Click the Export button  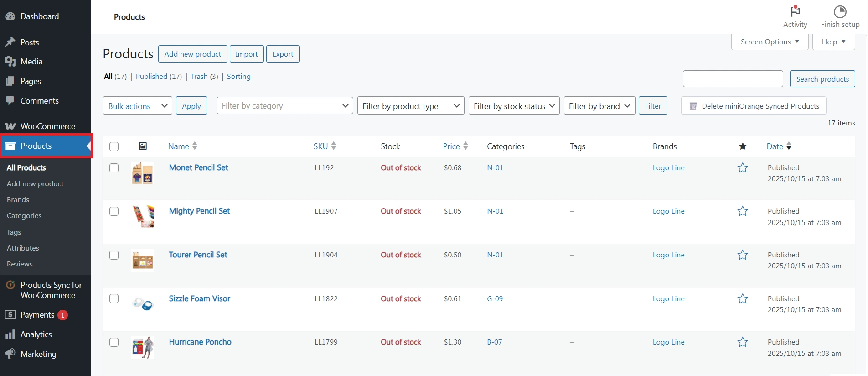pyautogui.click(x=283, y=54)
